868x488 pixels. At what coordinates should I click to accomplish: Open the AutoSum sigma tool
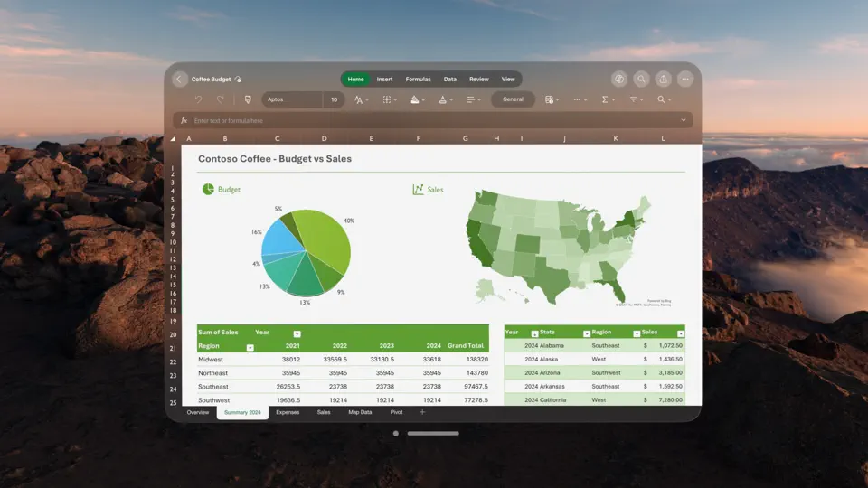coord(608,99)
